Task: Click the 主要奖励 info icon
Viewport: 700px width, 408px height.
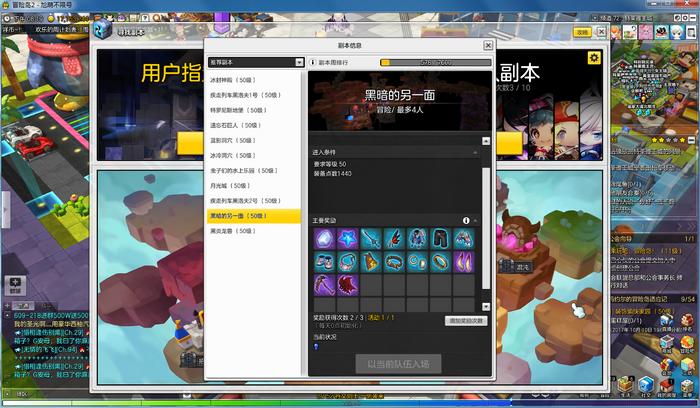Action: click(466, 221)
